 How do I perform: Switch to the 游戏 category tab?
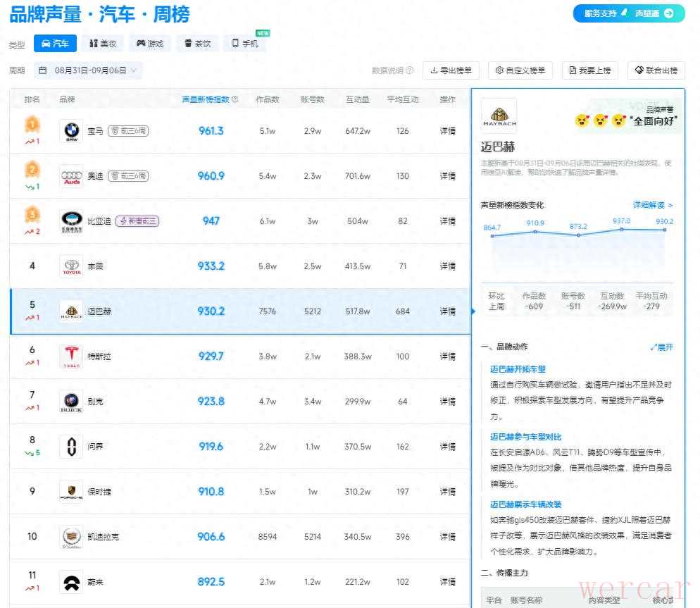click(149, 44)
